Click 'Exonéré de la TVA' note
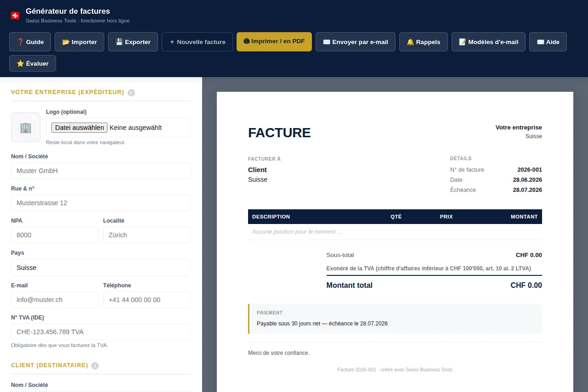588x392 pixels. click(429, 269)
